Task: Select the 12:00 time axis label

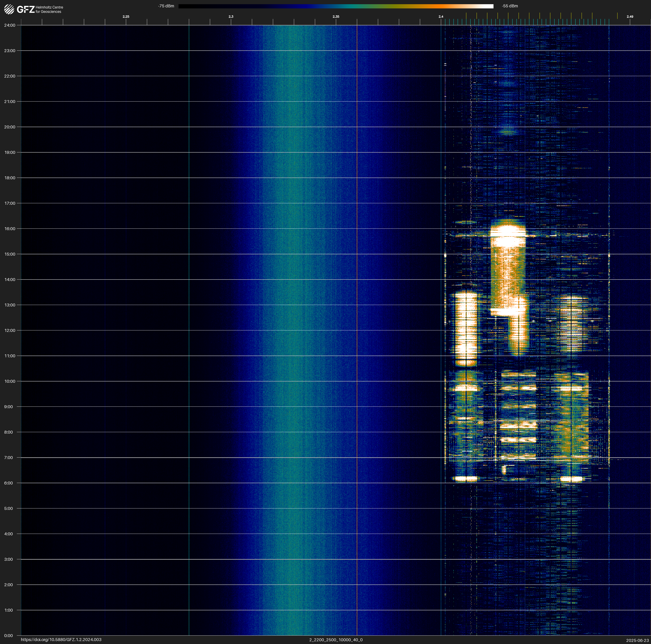Action: 10,330
